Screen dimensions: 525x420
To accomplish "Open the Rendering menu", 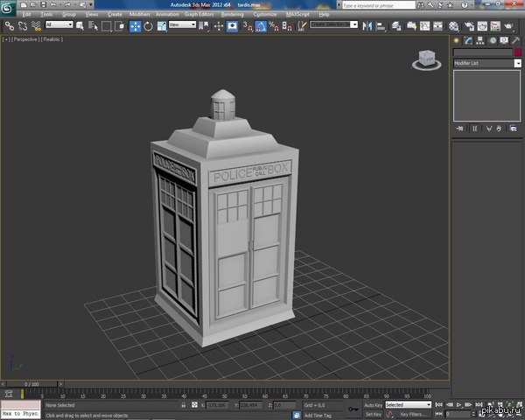I will (x=233, y=14).
